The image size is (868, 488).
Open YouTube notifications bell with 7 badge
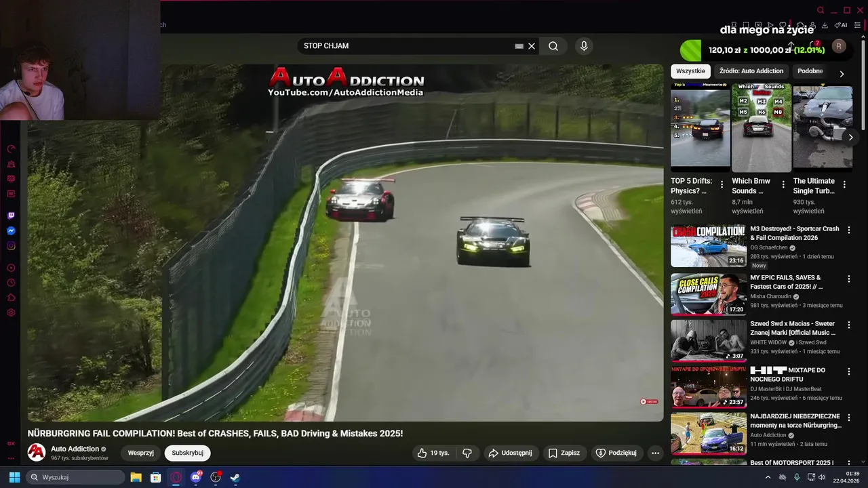click(814, 46)
